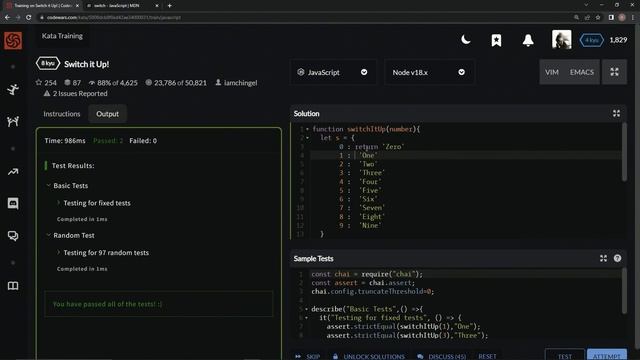Open the browser share icon
The image size is (640, 360).
pyautogui.click(x=587, y=18)
